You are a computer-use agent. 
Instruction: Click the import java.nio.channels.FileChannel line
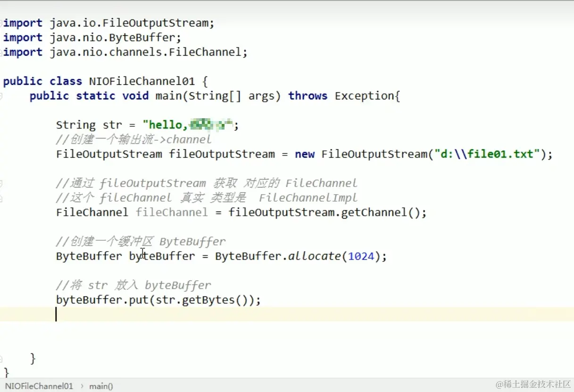click(125, 52)
